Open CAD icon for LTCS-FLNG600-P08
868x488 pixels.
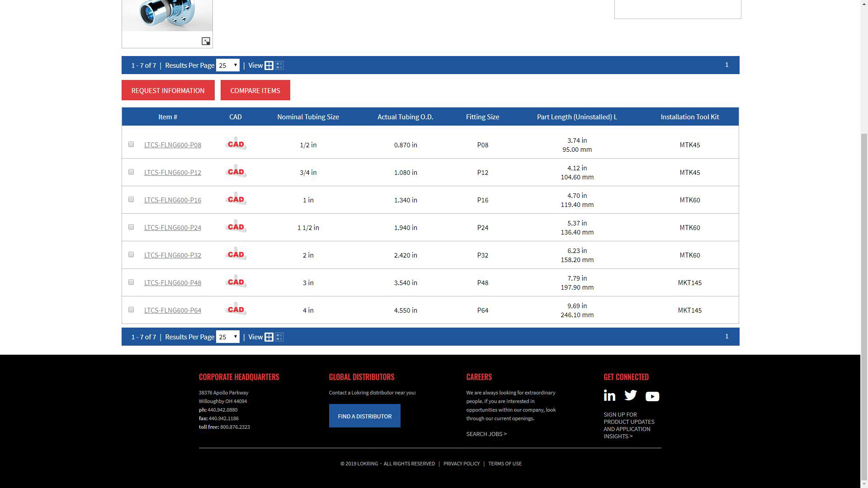[236, 144]
